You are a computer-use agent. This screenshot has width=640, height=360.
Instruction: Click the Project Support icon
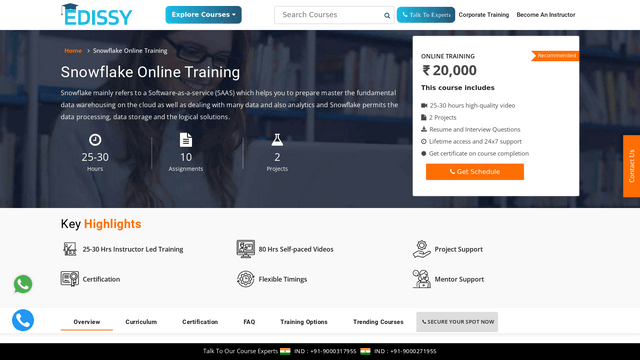[421, 249]
